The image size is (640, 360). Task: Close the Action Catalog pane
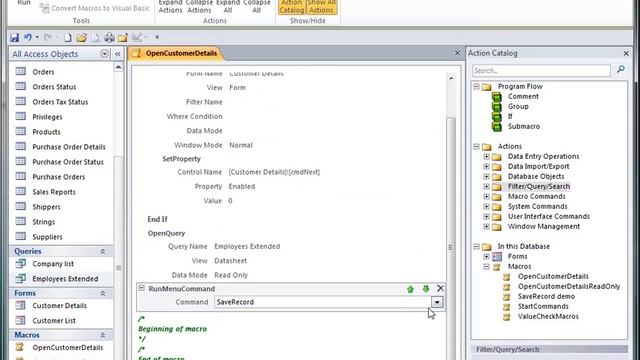point(626,53)
